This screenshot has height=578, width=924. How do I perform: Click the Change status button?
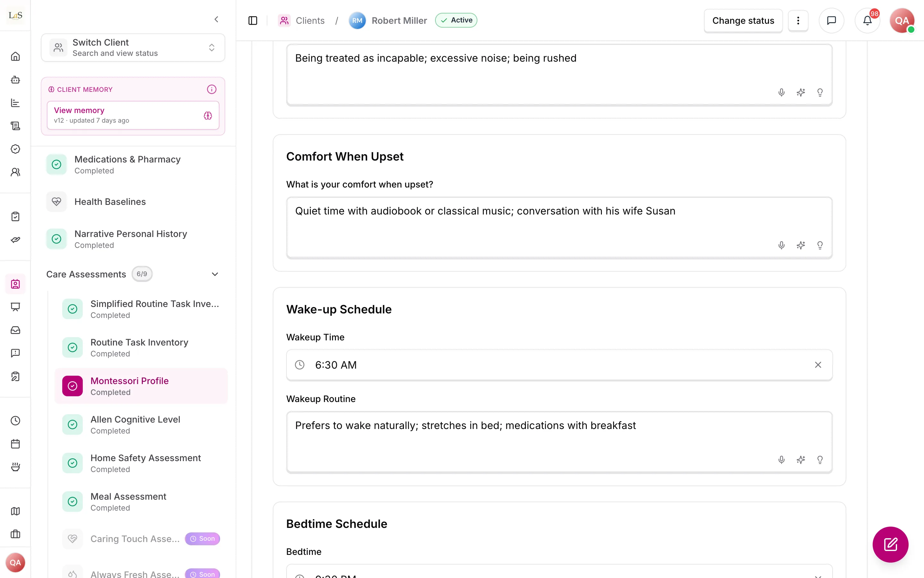click(x=743, y=21)
